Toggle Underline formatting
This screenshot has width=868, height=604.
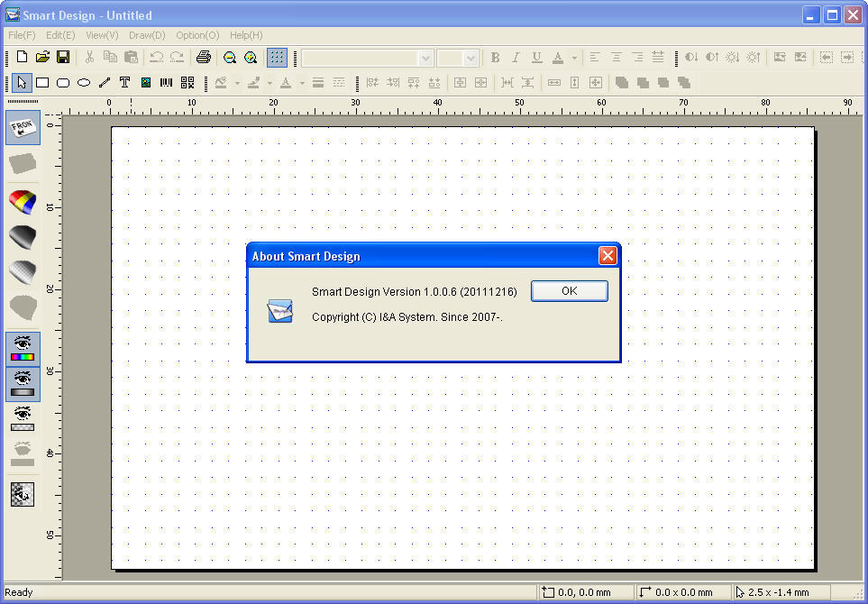536,57
